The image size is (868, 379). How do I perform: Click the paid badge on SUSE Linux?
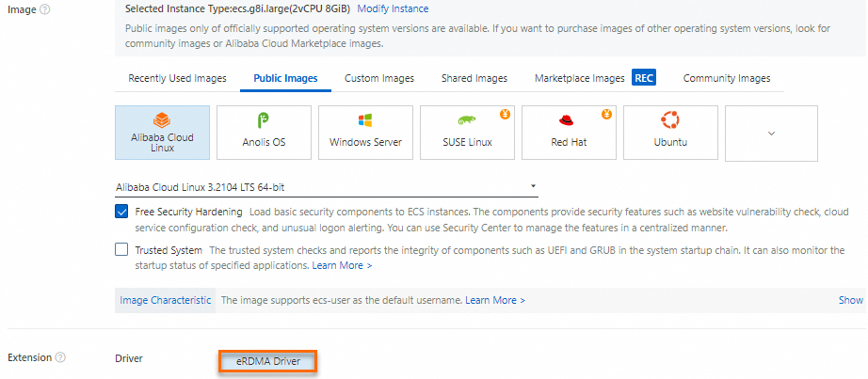click(x=505, y=115)
